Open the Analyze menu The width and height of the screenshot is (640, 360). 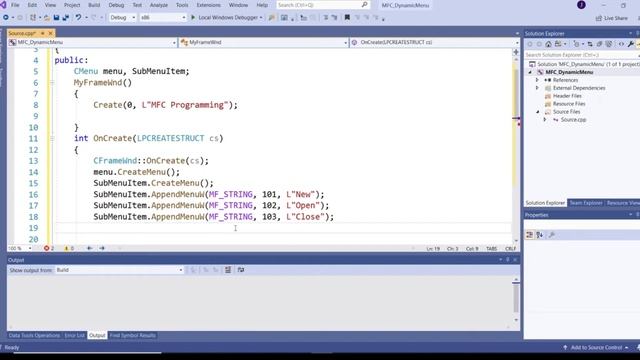click(x=159, y=5)
